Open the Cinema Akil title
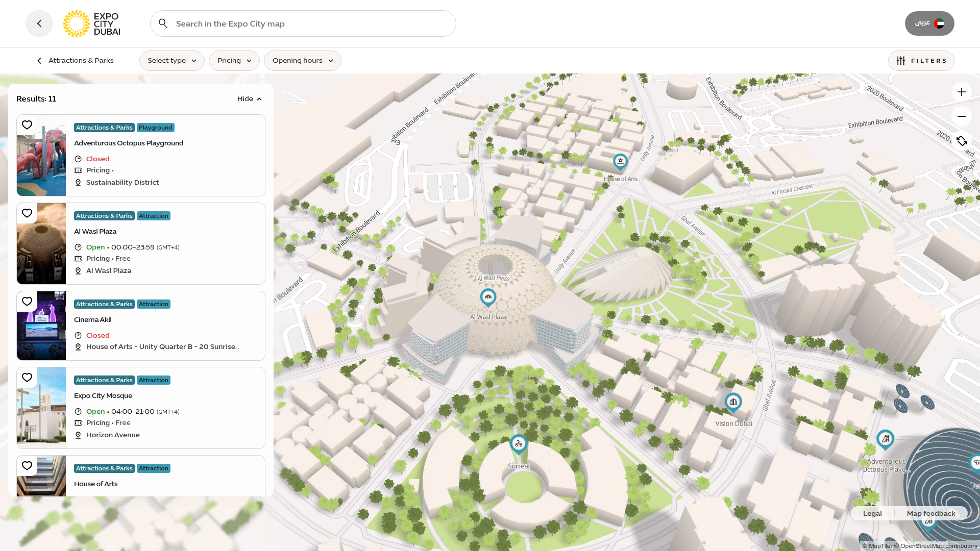 pos(93,319)
